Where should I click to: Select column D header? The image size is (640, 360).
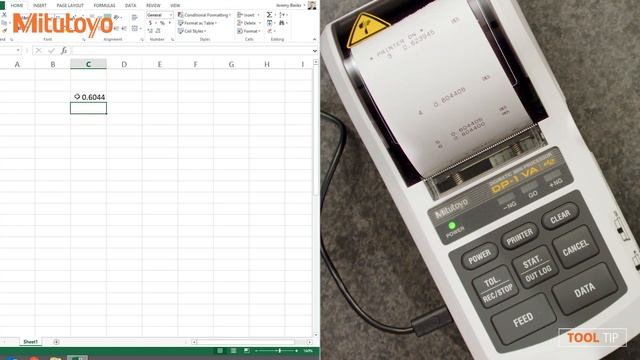point(124,64)
